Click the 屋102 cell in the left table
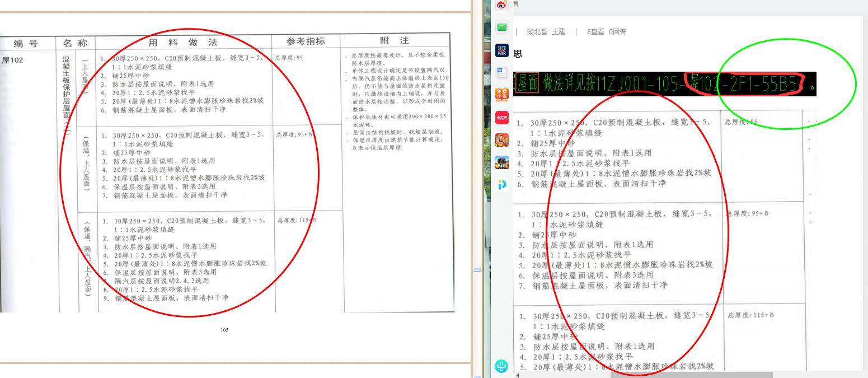This screenshot has width=868, height=378. pos(12,60)
